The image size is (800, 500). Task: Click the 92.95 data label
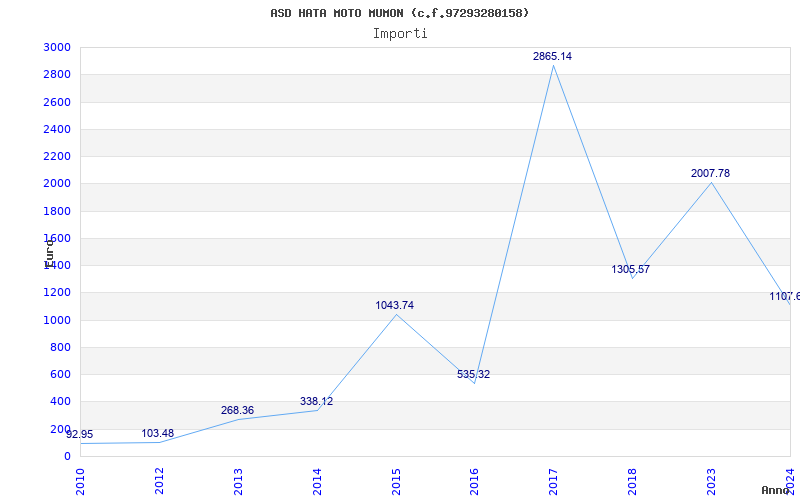tap(80, 435)
